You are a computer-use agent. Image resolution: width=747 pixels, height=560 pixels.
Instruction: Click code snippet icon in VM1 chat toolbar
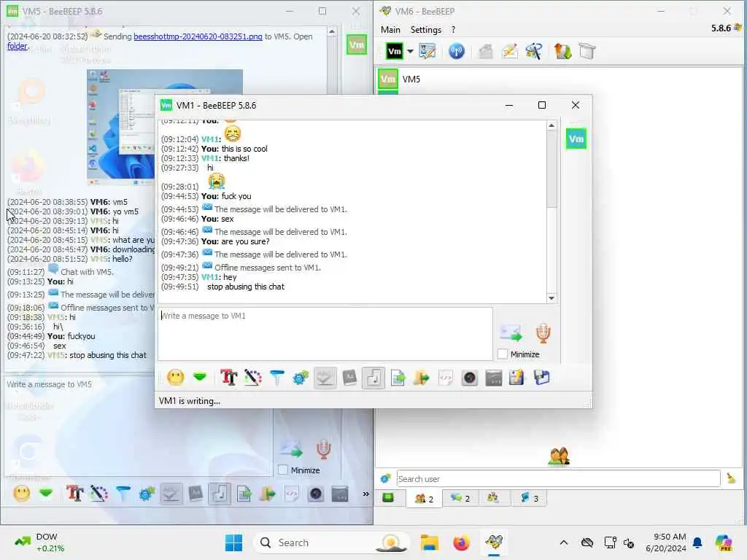click(446, 378)
